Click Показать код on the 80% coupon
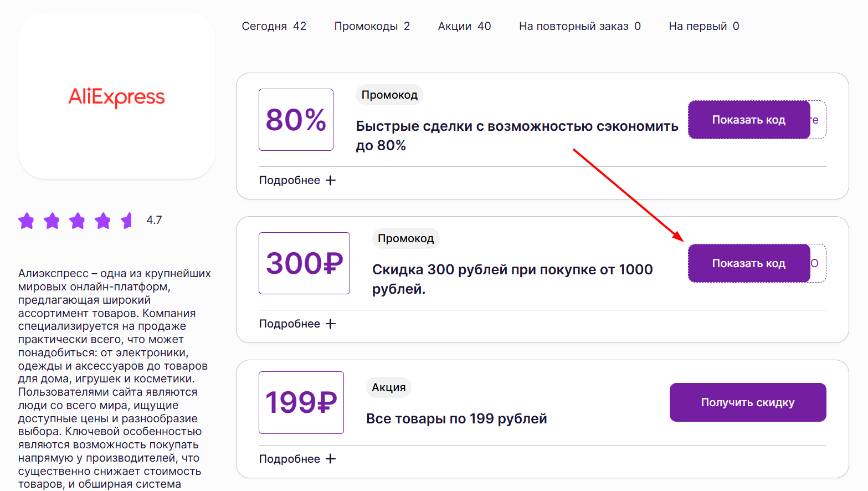This screenshot has width=868, height=491. [749, 119]
